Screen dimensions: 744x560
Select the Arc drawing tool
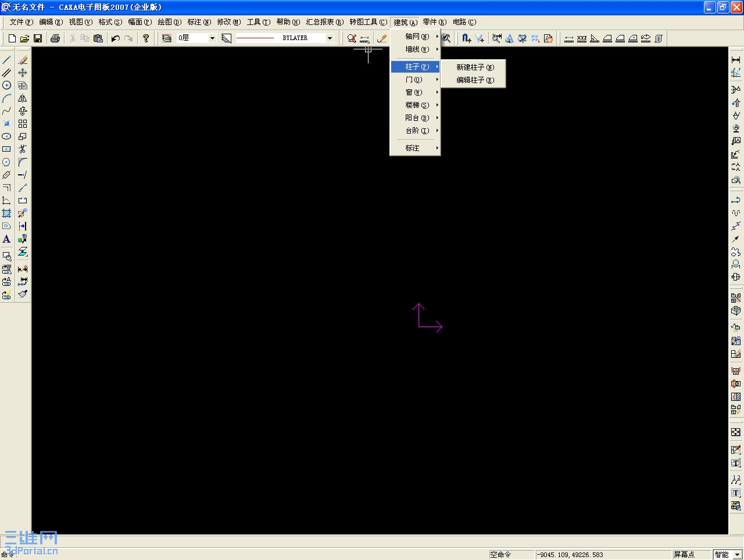pyautogui.click(x=7, y=98)
